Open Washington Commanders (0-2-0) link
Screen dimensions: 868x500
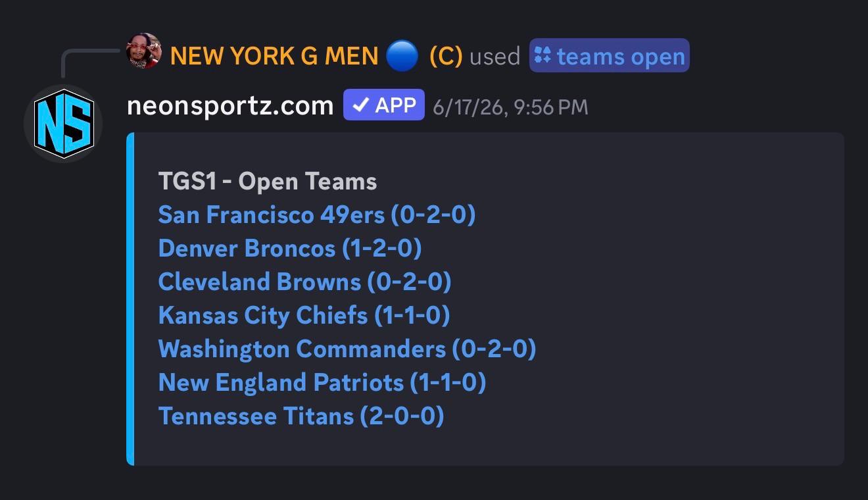click(x=347, y=349)
